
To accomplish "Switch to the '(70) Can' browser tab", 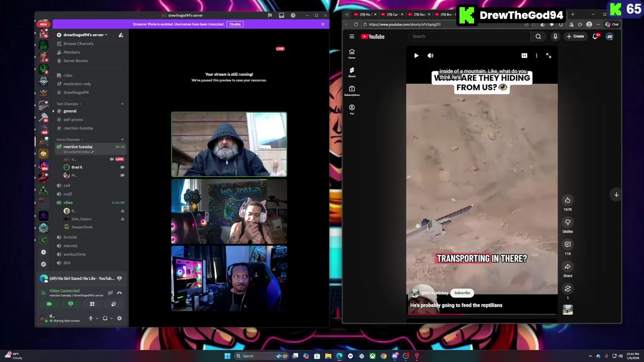I will pos(391,15).
